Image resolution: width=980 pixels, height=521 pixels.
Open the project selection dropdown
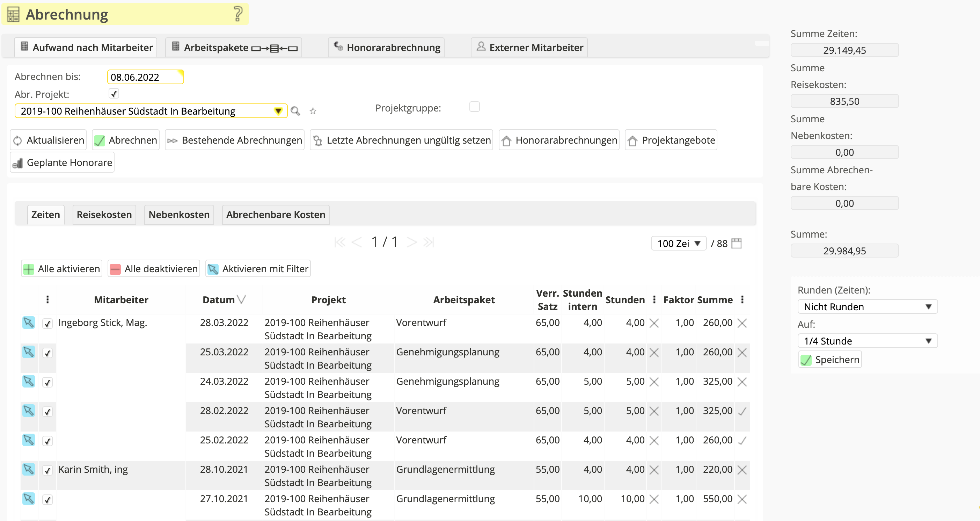(278, 111)
